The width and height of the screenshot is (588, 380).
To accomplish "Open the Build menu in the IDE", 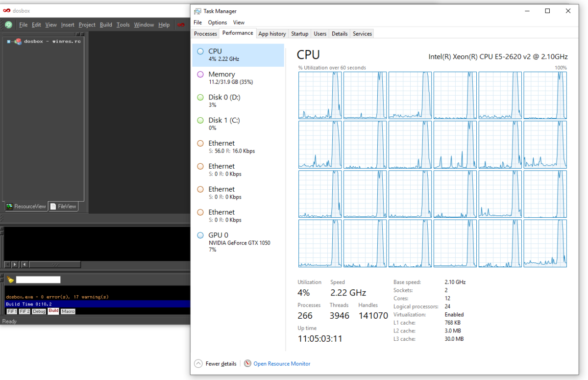I will pos(106,25).
